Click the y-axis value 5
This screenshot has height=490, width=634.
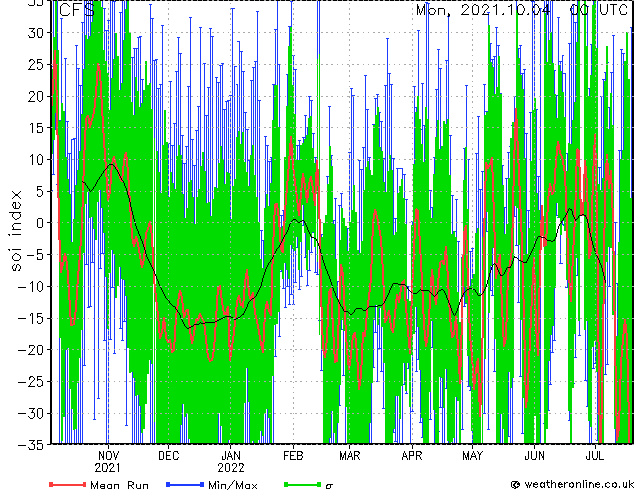click(39, 191)
